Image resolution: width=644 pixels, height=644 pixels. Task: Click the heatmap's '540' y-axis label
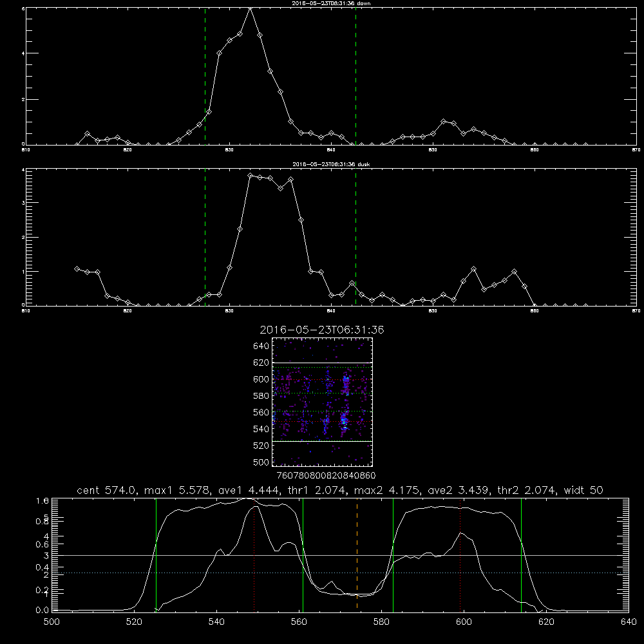click(261, 429)
